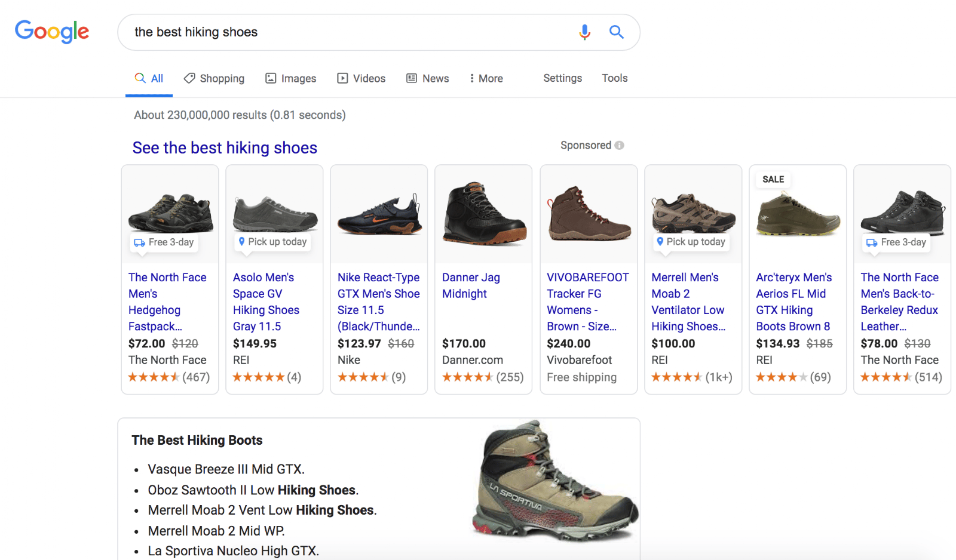Viewport: 956px width, 560px height.
Task: Click 'Vasque Breeze III Mid GTX' list item
Action: 226,469
